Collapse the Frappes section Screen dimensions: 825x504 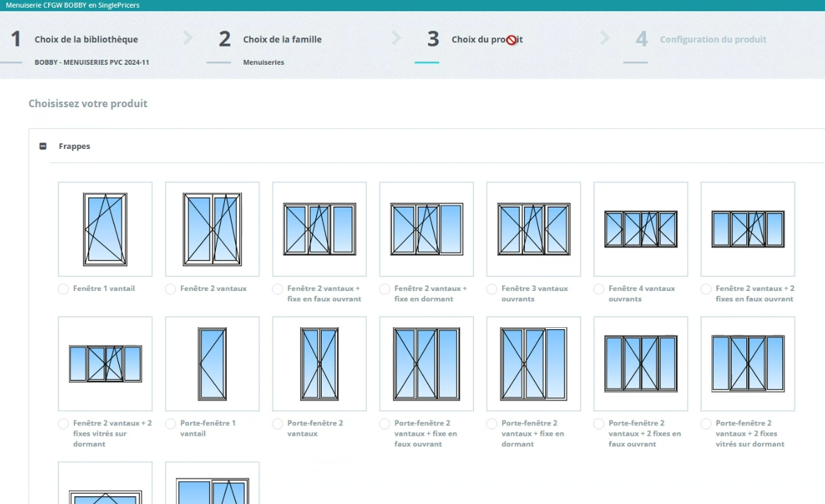[43, 147]
